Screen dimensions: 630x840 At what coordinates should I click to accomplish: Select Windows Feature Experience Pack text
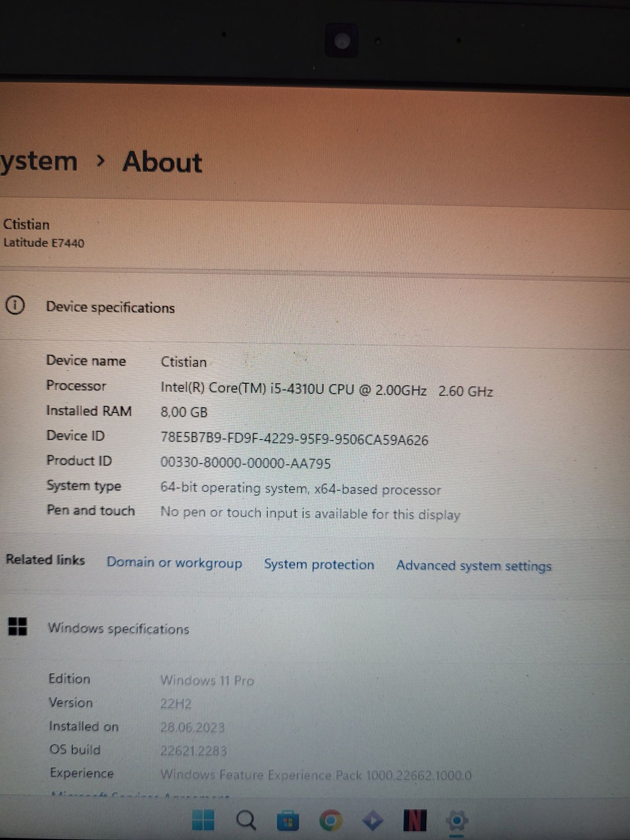[316, 774]
